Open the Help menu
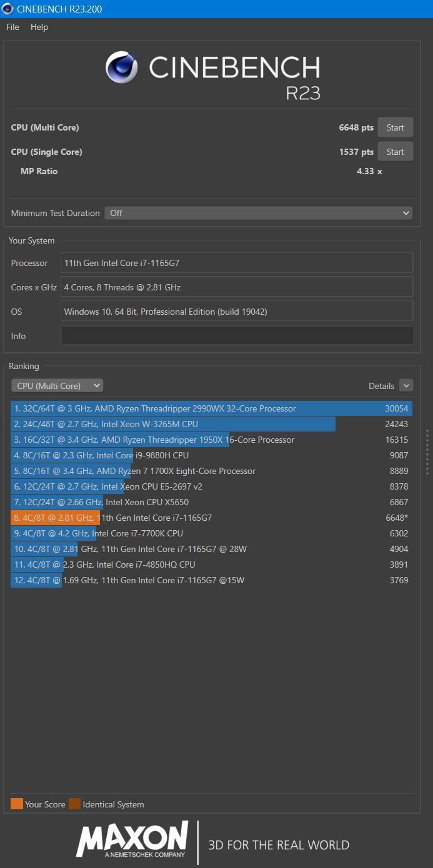Viewport: 433px width, 868px height. click(x=39, y=27)
